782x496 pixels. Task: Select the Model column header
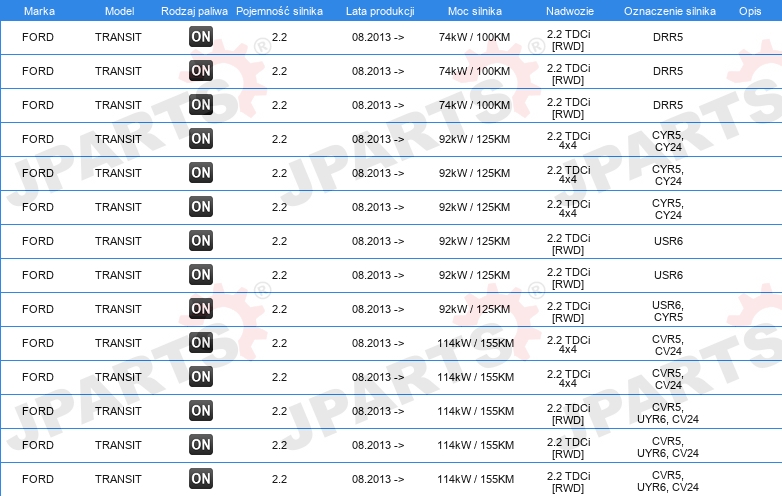[119, 11]
